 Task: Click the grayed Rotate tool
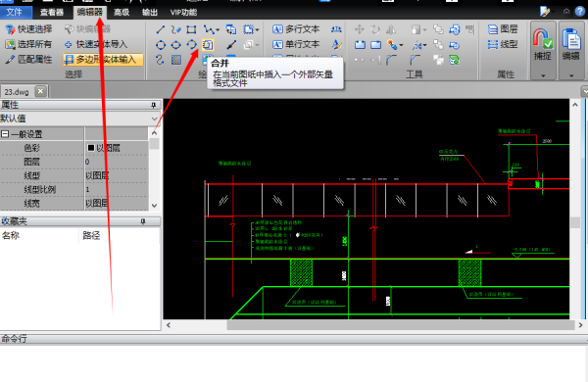[375, 29]
